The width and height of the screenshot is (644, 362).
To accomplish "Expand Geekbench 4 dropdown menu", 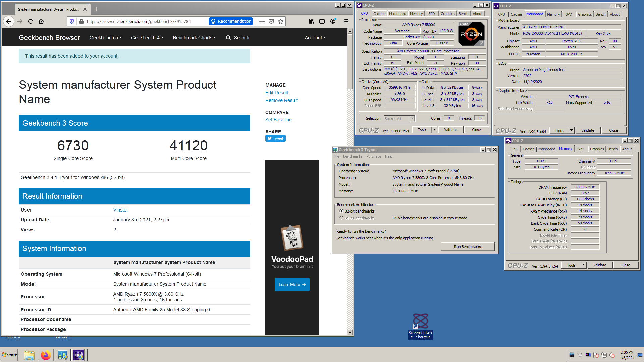I will 147,38.
